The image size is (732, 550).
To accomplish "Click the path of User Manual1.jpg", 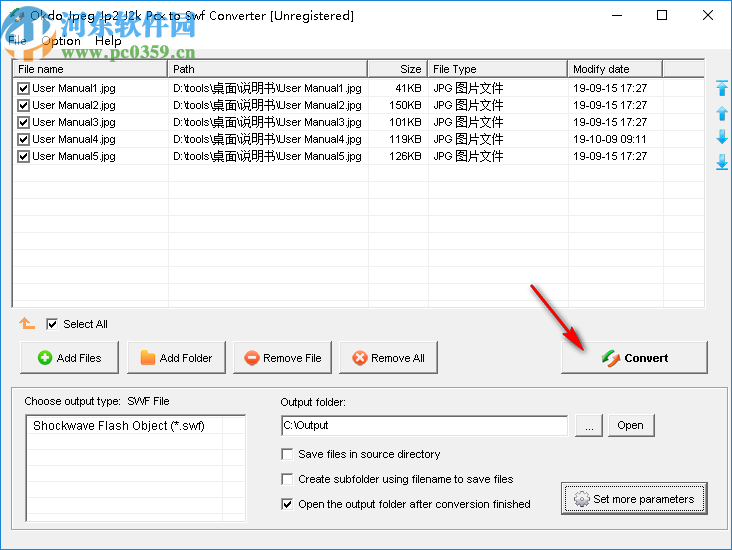I will click(x=267, y=88).
